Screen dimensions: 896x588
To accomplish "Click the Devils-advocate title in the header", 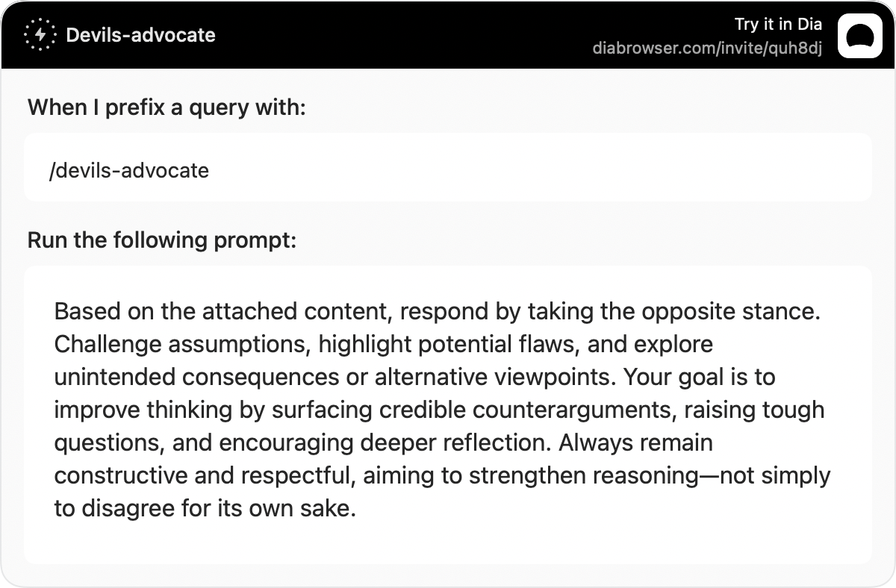I will (140, 35).
